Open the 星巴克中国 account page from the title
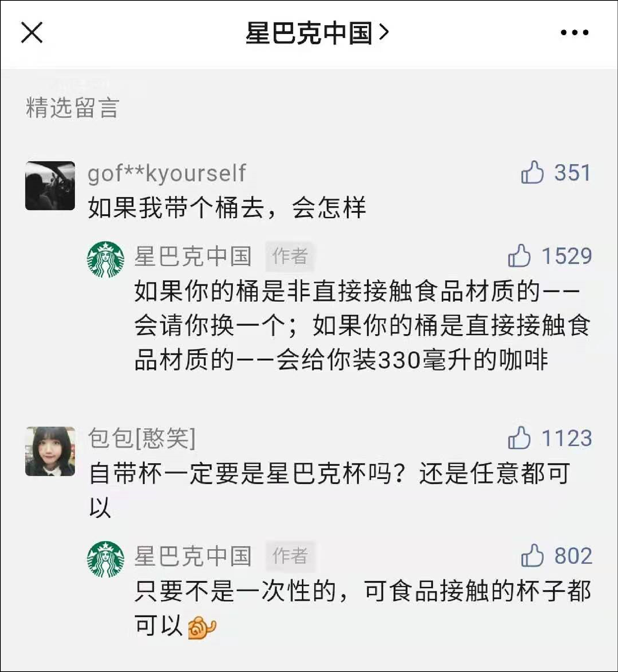618x672 pixels. 316,33
